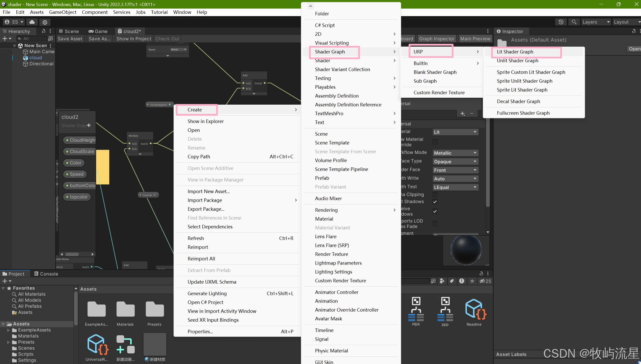
Task: Toggle Allow Material Override checkbox
Action: (435, 142)
